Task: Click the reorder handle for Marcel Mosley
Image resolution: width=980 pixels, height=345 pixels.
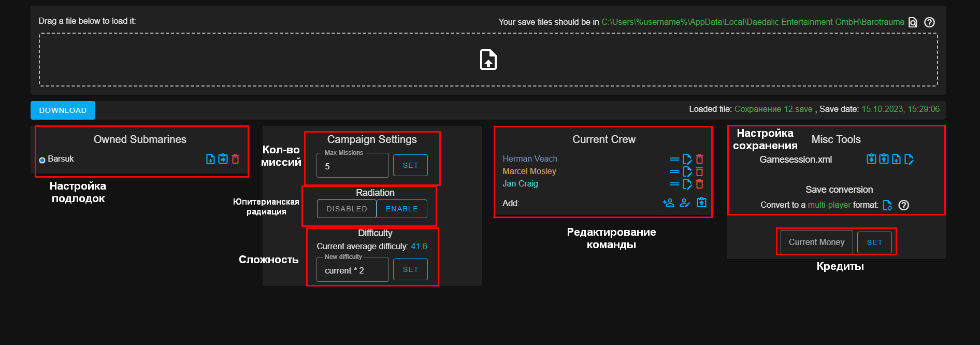Action: pyautogui.click(x=674, y=171)
